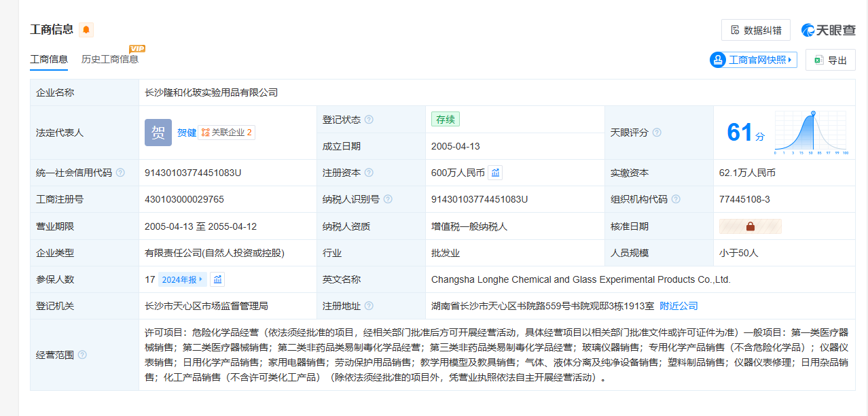Click help icon beside 注册资本
The width and height of the screenshot is (868, 416).
coord(369,173)
